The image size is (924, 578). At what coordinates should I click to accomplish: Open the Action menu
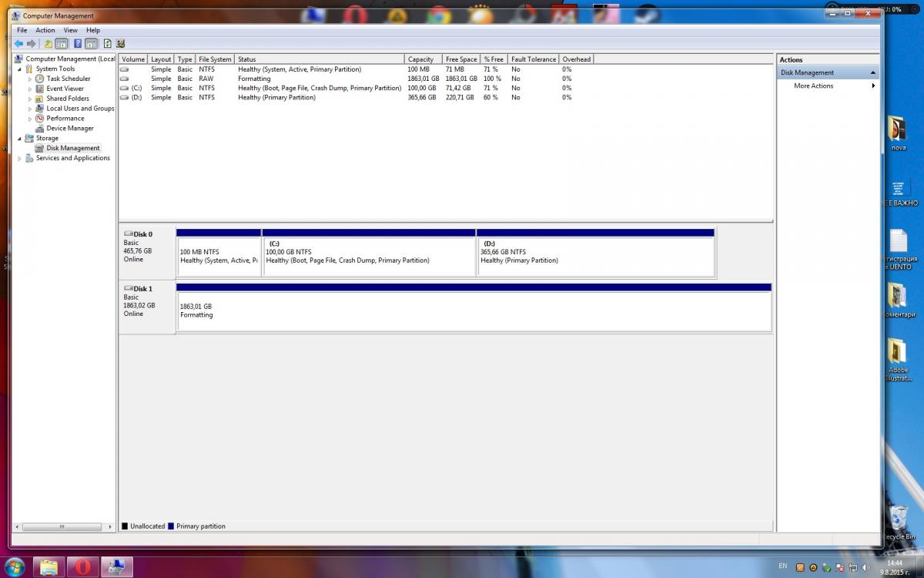click(x=45, y=30)
